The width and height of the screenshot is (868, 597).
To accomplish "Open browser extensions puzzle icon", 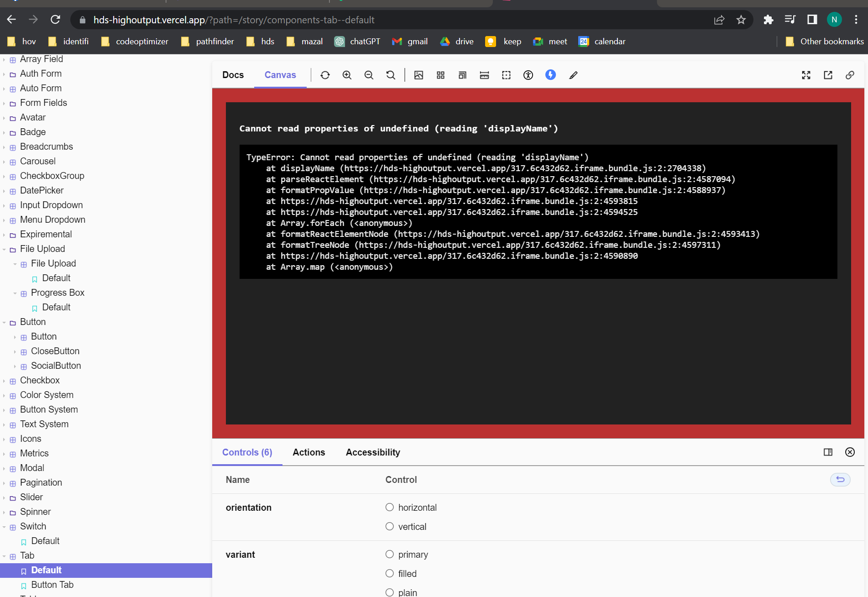I will point(769,20).
